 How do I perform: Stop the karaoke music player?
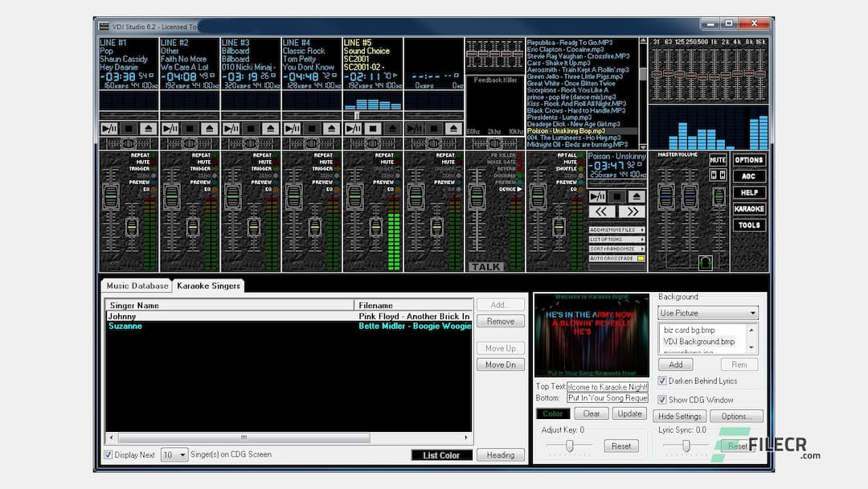click(617, 196)
